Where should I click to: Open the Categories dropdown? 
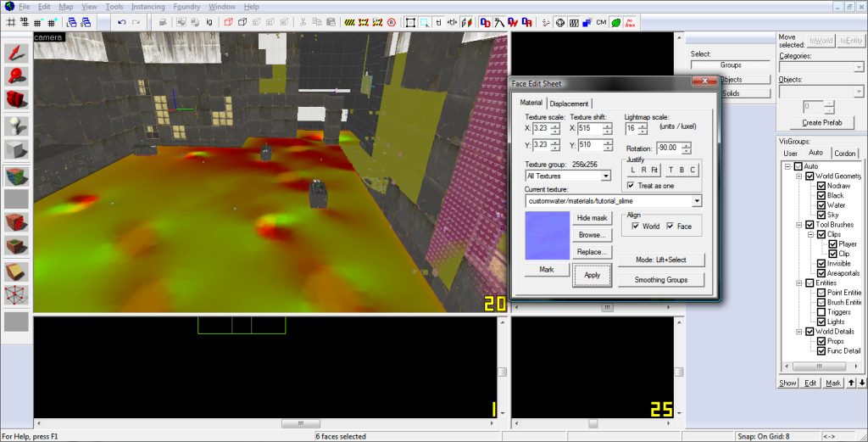pyautogui.click(x=859, y=67)
